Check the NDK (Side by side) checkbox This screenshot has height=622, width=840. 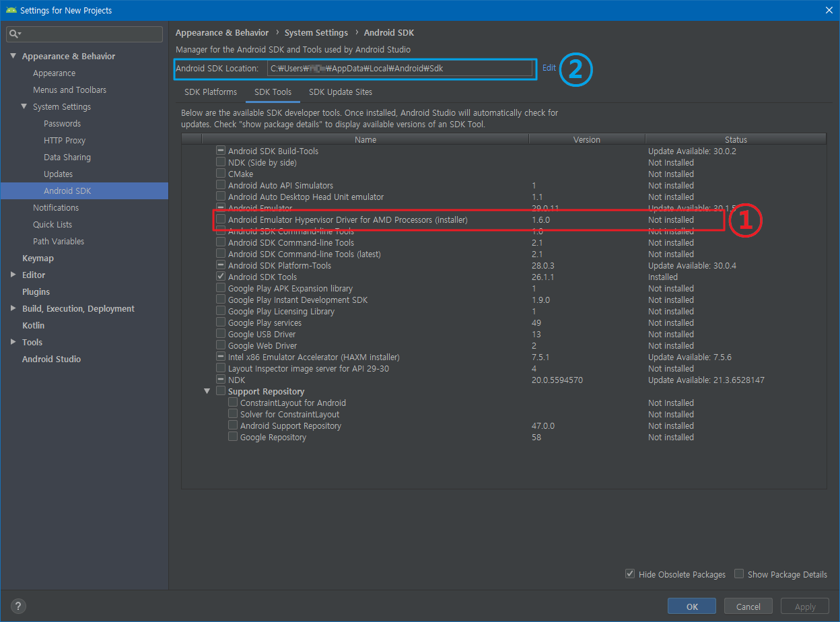click(x=221, y=162)
